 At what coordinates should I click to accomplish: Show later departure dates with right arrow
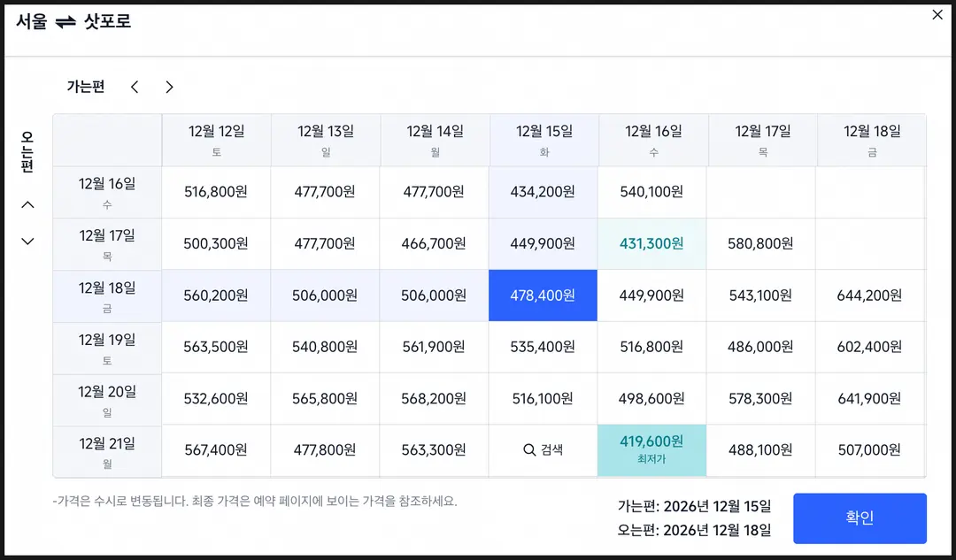point(169,87)
